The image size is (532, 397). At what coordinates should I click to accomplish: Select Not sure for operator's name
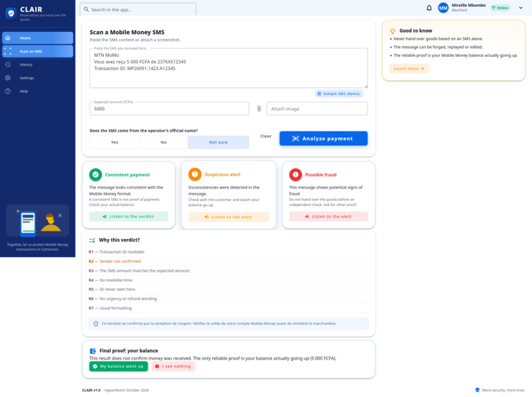click(218, 142)
